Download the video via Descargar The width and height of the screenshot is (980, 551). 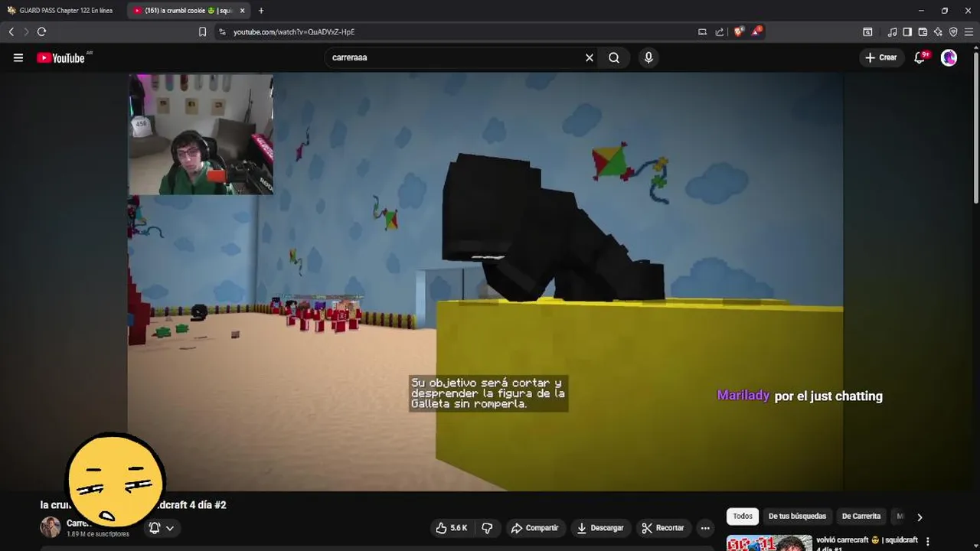click(600, 528)
